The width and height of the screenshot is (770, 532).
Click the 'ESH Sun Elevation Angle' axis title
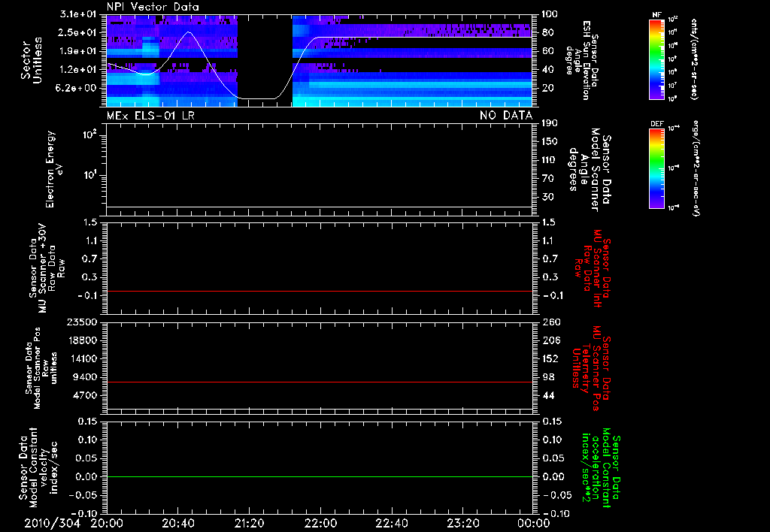point(582,60)
